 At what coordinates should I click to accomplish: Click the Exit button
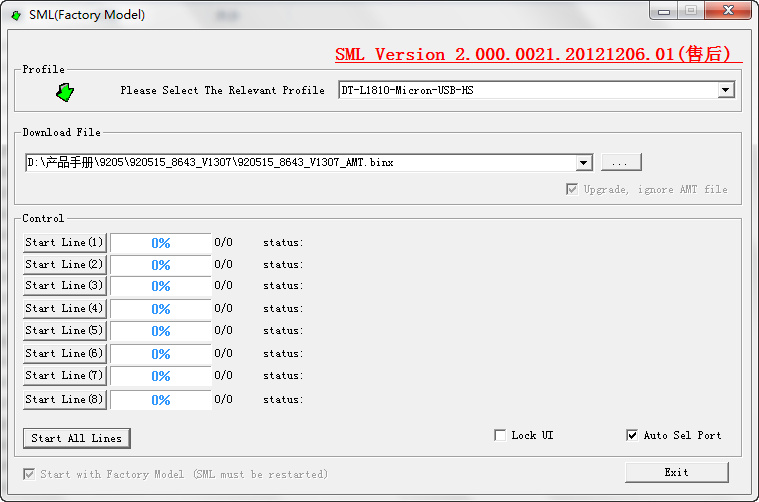tap(677, 472)
